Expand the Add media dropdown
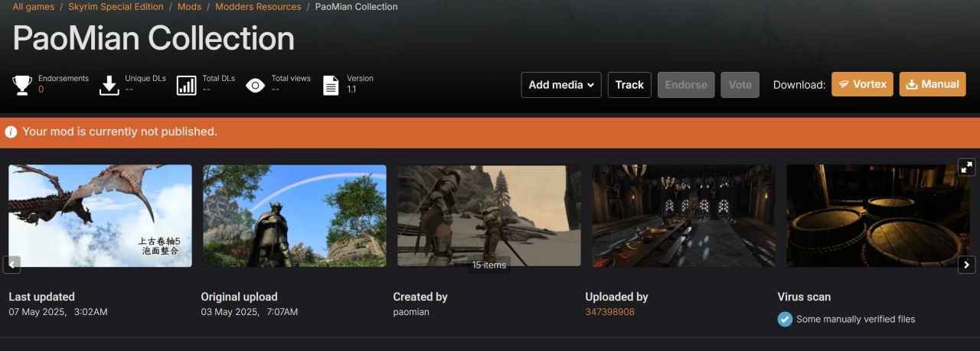The image size is (980, 351). (561, 85)
